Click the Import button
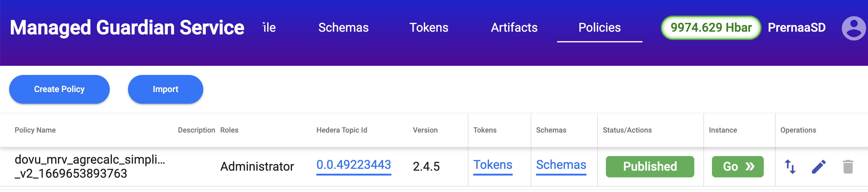Screen dimensions: 868x192 (x=165, y=89)
